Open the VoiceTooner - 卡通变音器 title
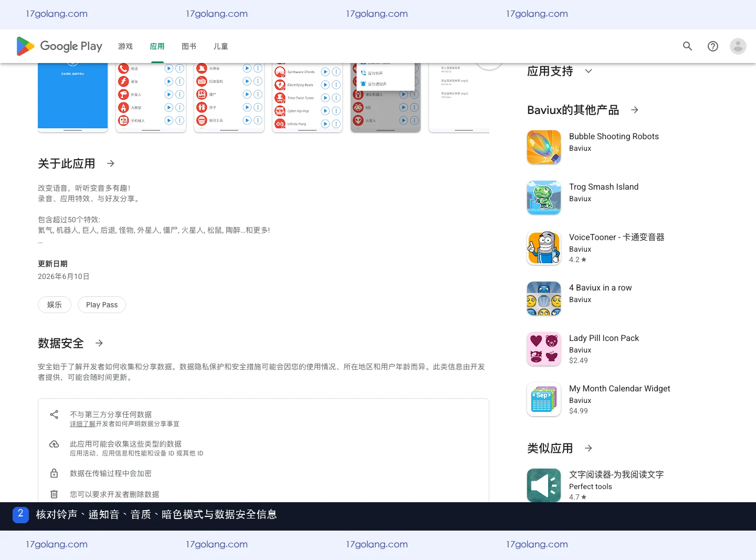Viewport: 756px width, 560px height. coord(616,237)
